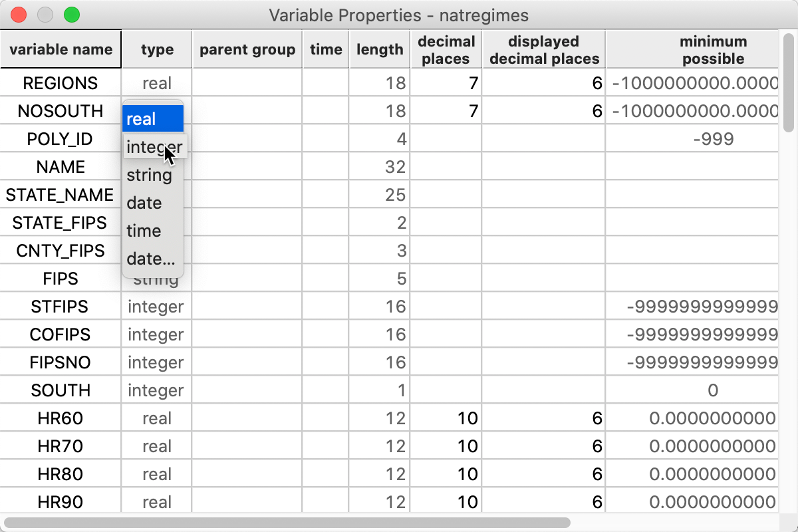Open type dropdown for HR70 row
Screen dimensions: 798x532
click(157, 446)
